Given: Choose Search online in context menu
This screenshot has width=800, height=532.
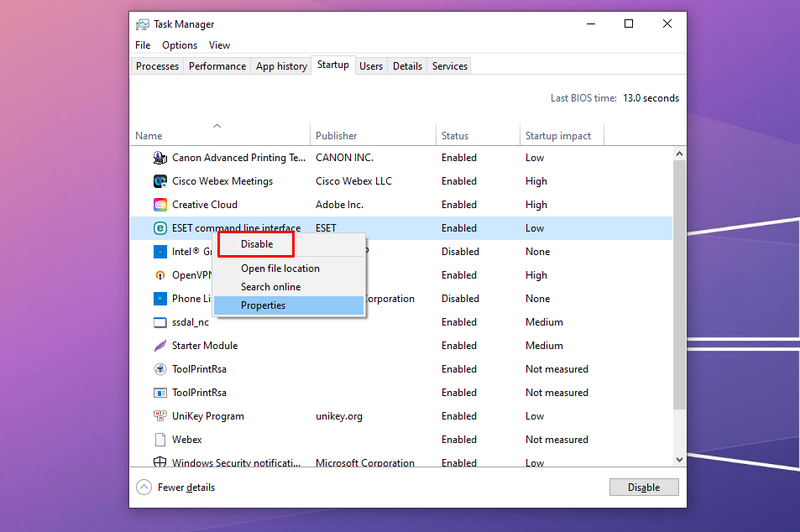Looking at the screenshot, I should (x=270, y=287).
